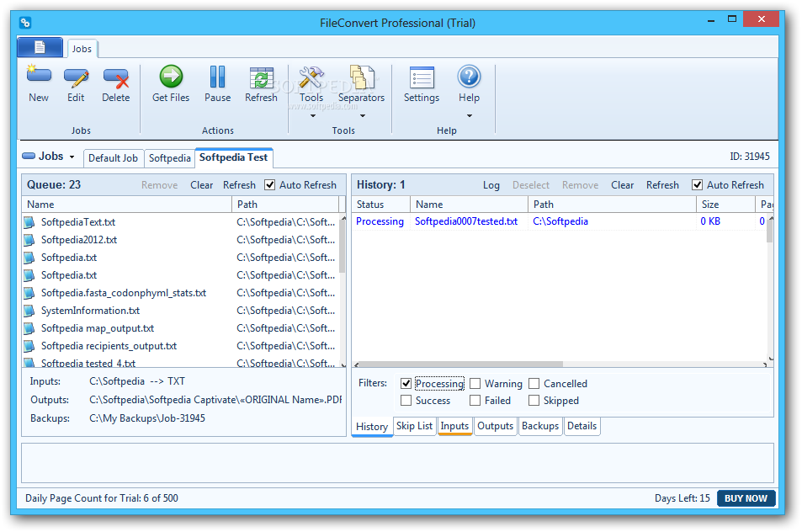Click the History horizontal scrollbar
The width and height of the screenshot is (802, 532).
coord(461,364)
